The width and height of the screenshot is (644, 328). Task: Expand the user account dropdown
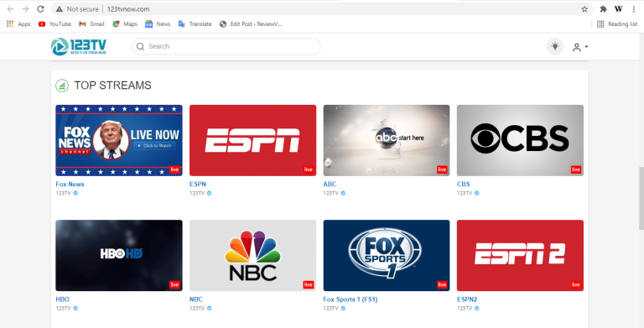580,47
